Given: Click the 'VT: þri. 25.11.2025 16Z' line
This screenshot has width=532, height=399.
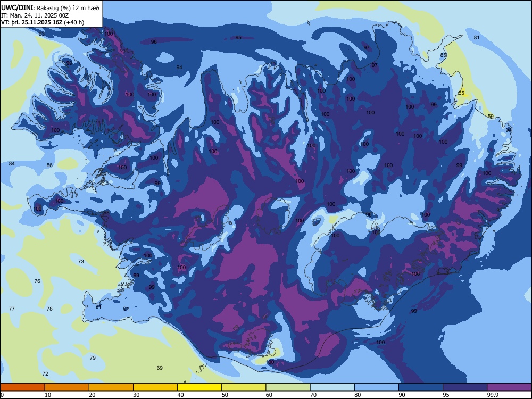Looking at the screenshot, I should pyautogui.click(x=31, y=22).
